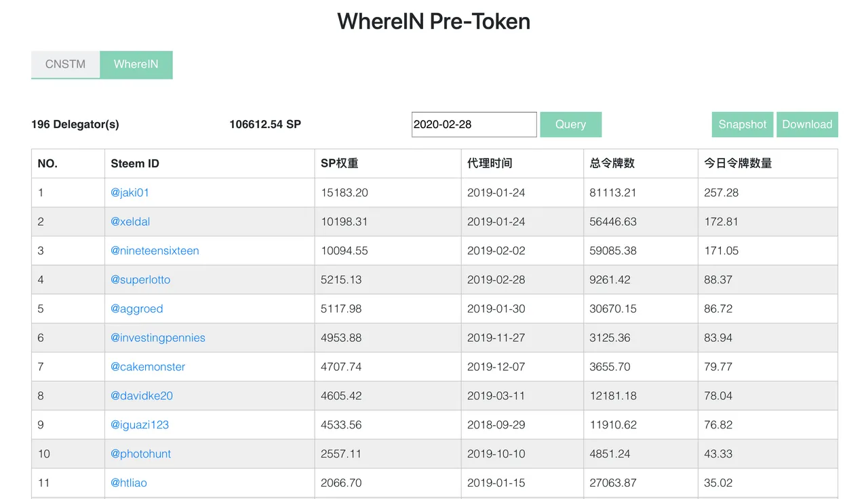Open @superlotto's profile link
The height and width of the screenshot is (499, 868).
[140, 279]
